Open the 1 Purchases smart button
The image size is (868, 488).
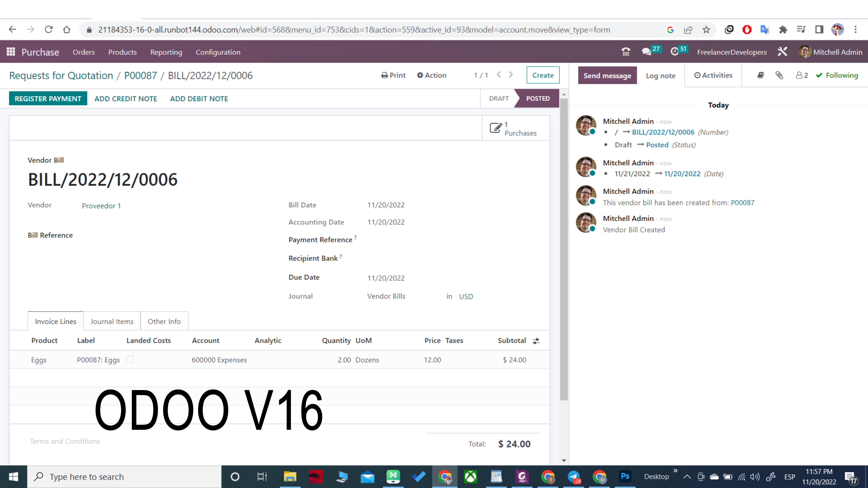point(516,128)
